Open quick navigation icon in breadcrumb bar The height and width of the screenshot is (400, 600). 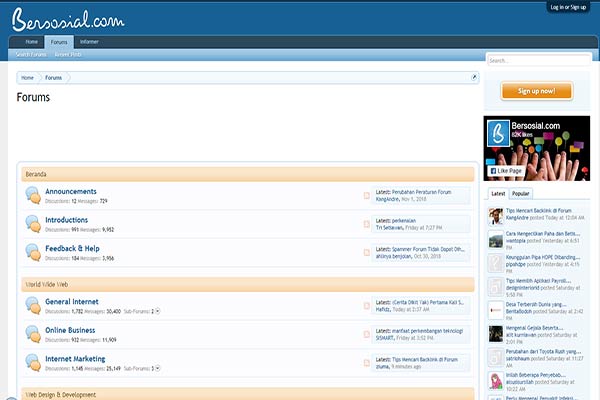pos(474,77)
